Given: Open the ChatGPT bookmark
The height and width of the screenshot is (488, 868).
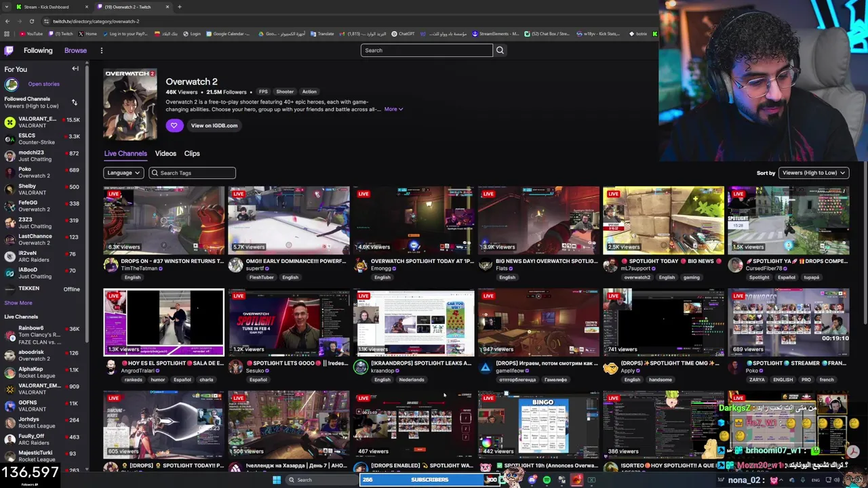Looking at the screenshot, I should 403,34.
